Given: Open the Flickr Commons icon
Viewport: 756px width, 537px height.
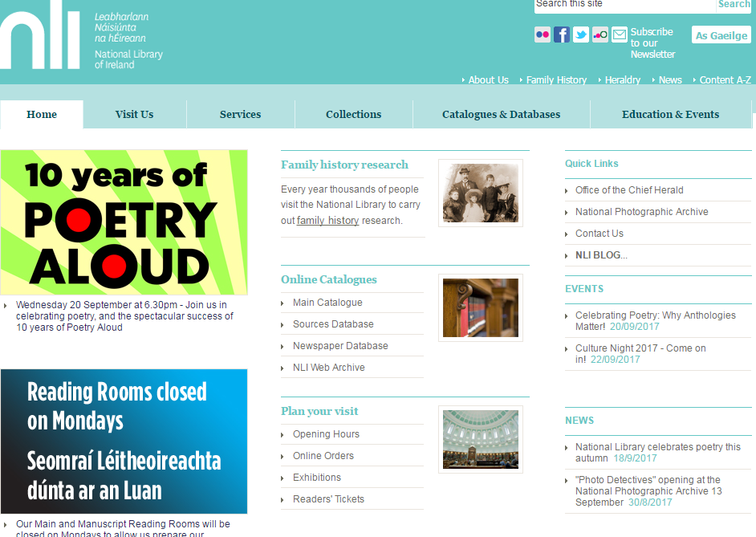Looking at the screenshot, I should [600, 35].
